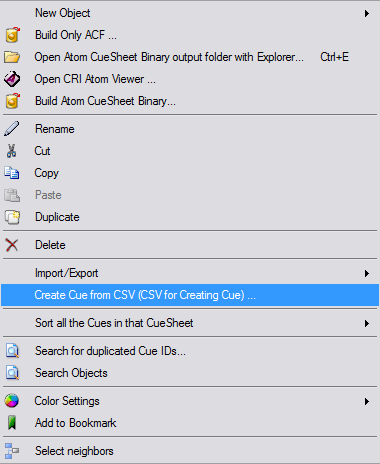Click the Build Only ACF bucket icon
The image size is (380, 464).
(12, 35)
